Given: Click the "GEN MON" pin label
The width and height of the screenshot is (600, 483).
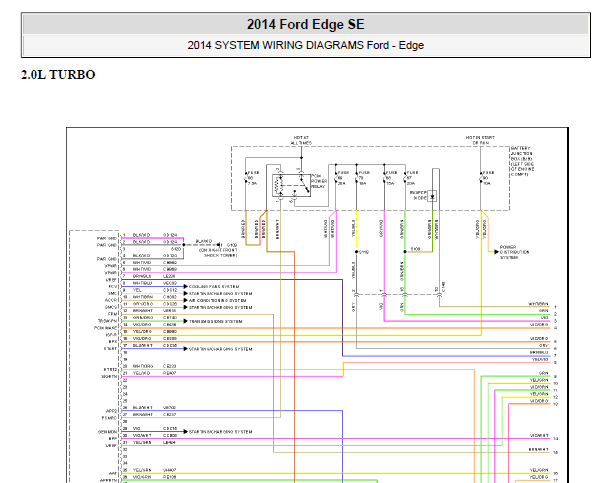Looking at the screenshot, I should [x=107, y=432].
